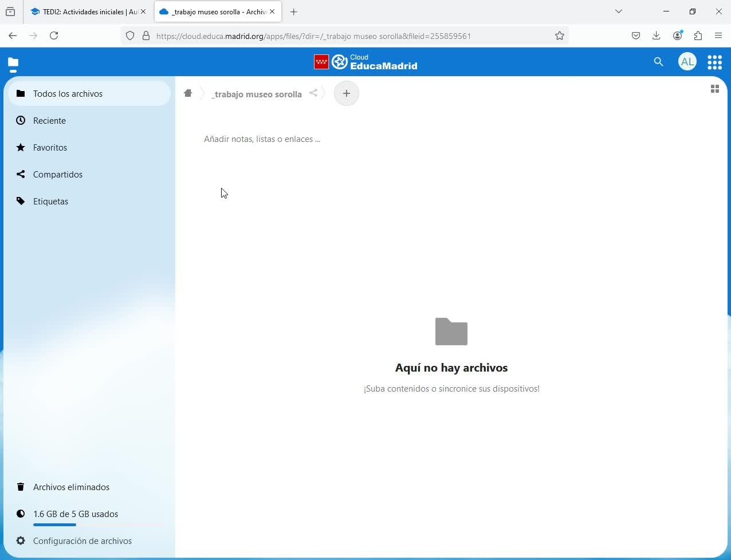Image resolution: width=731 pixels, height=560 pixels.
Task: Save page to Pocket icon
Action: pos(636,36)
